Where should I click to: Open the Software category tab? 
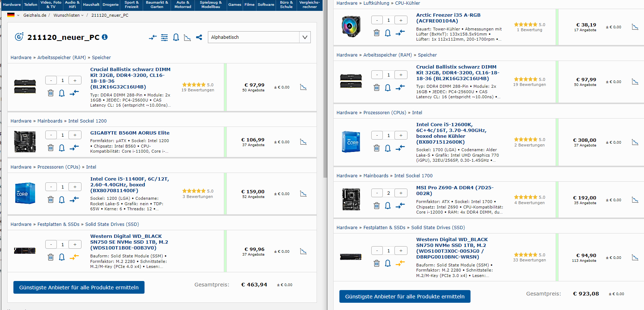pos(266,5)
